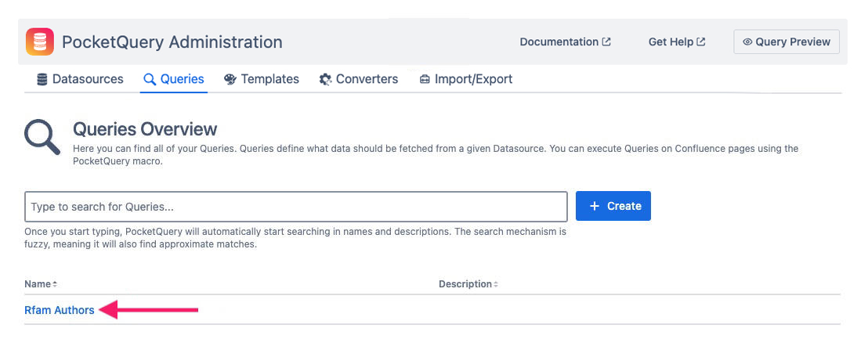This screenshot has height=350, width=868.
Task: Click the external-link icon next to Get Help
Action: (701, 42)
